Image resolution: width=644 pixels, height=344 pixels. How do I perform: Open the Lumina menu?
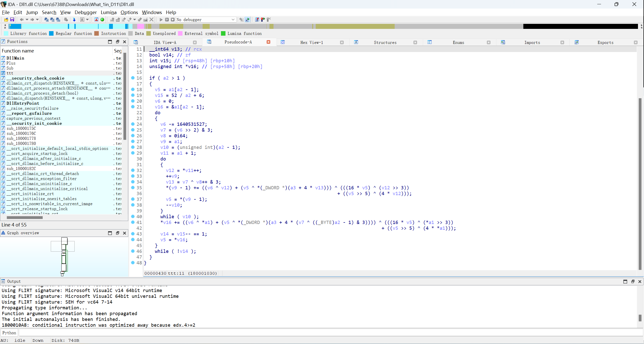[x=109, y=12]
